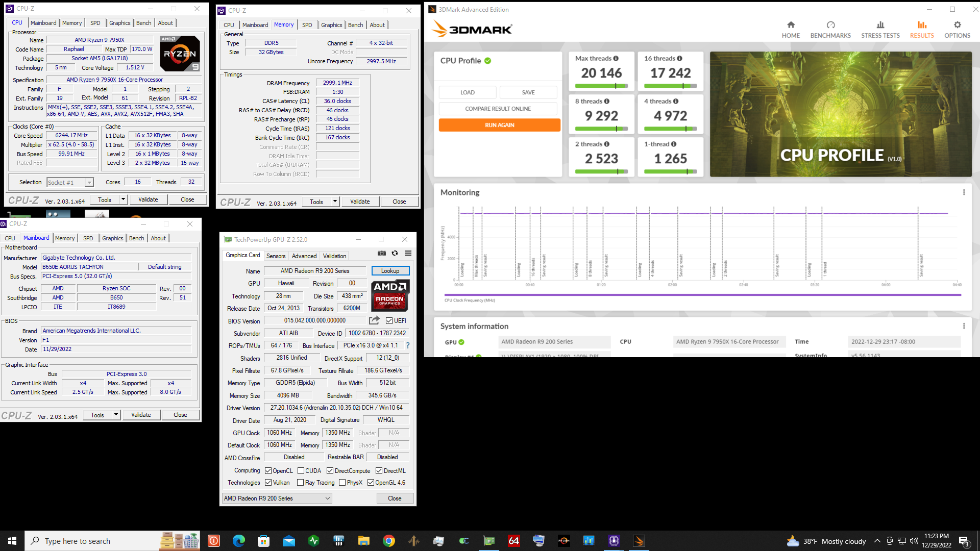Open Google Chrome from taskbar
Screen dimensions: 980x551
point(388,541)
